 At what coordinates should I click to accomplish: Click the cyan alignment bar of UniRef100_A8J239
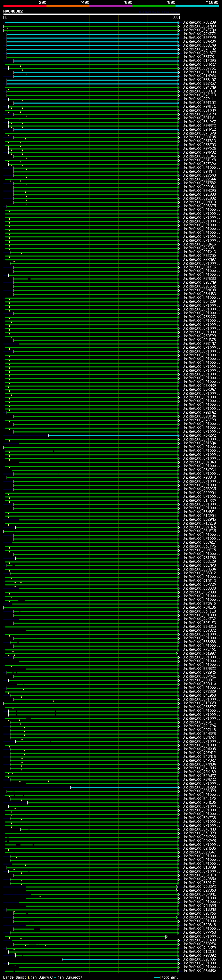(x=92, y=23)
